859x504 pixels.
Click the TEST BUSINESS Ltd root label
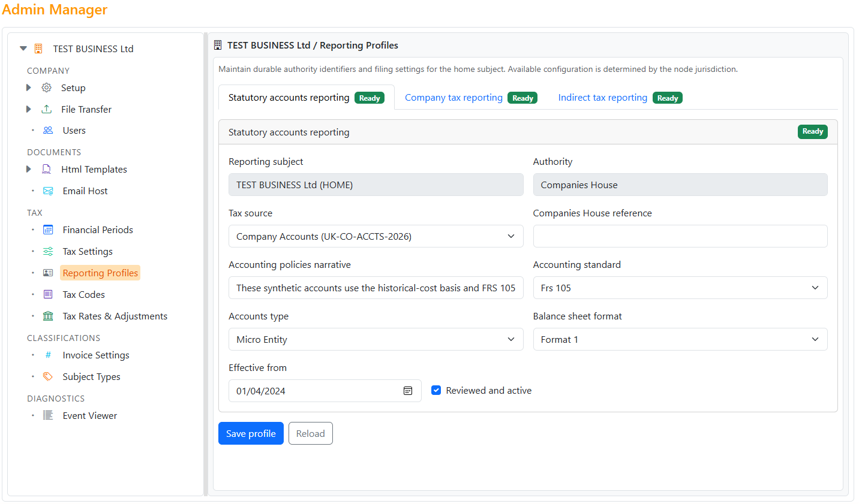coord(93,49)
